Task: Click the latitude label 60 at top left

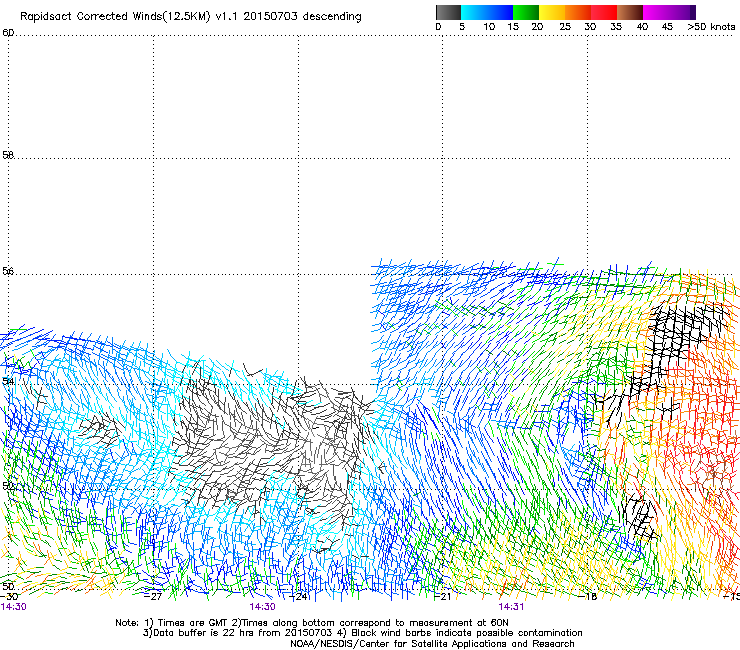Action: (x=8, y=33)
